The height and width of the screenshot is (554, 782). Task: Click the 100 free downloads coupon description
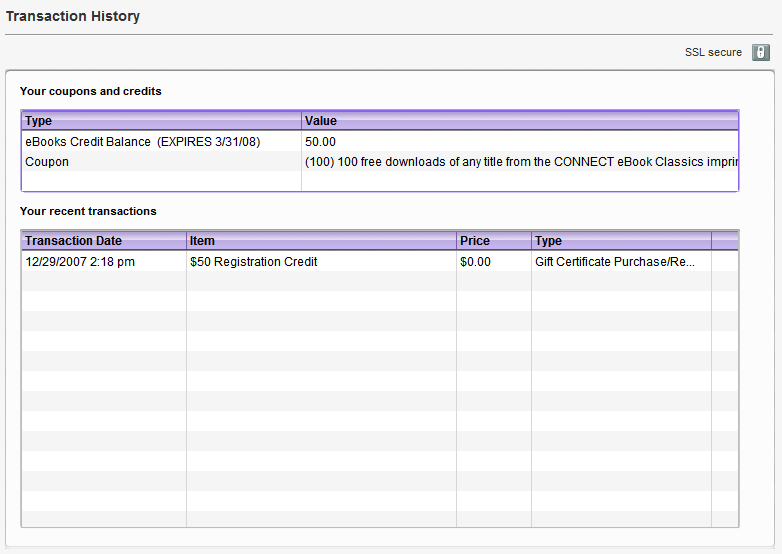[x=520, y=161]
